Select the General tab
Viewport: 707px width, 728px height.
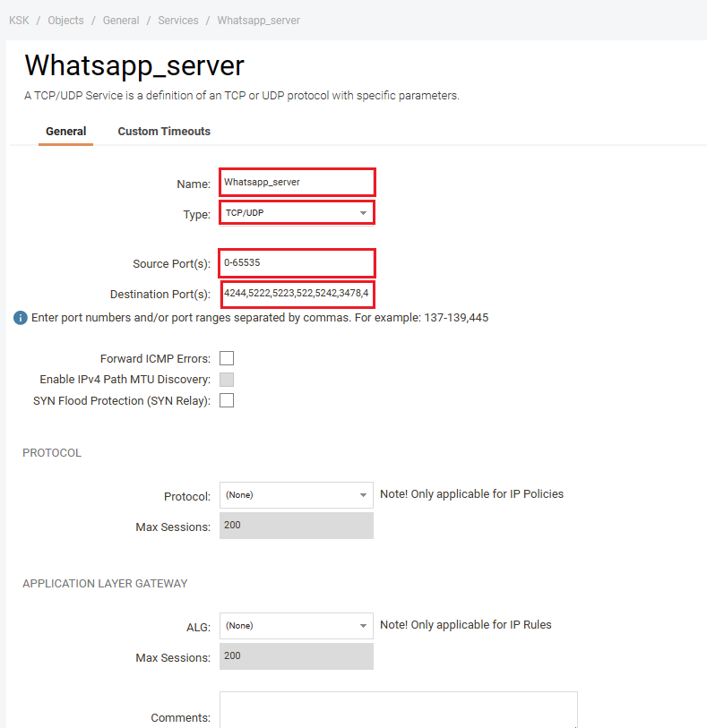pyautogui.click(x=66, y=132)
